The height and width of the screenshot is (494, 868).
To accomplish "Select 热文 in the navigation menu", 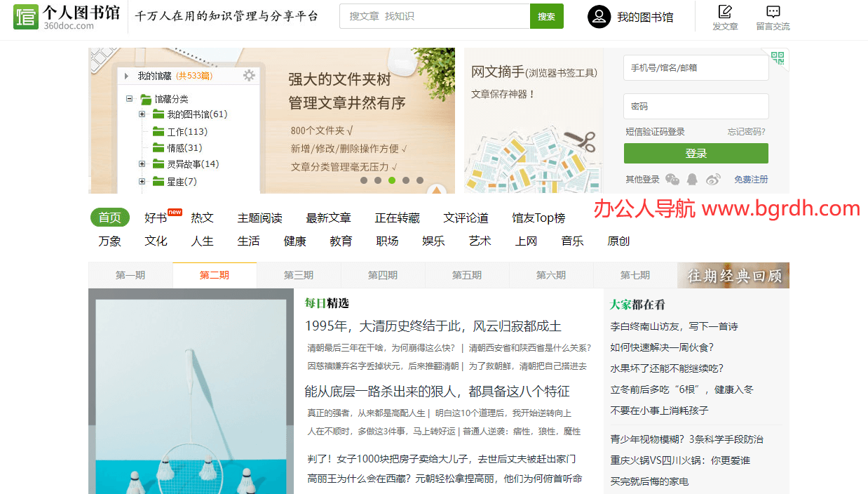I will (x=202, y=218).
